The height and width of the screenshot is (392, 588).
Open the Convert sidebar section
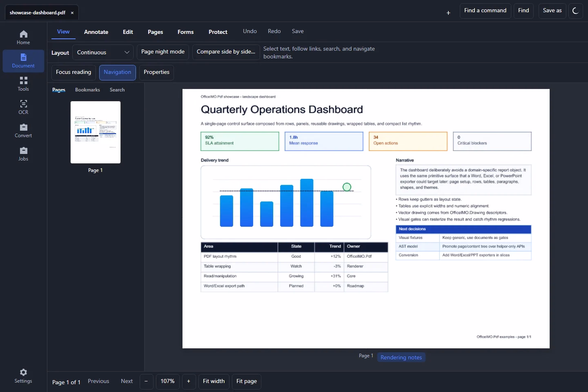pos(23,131)
